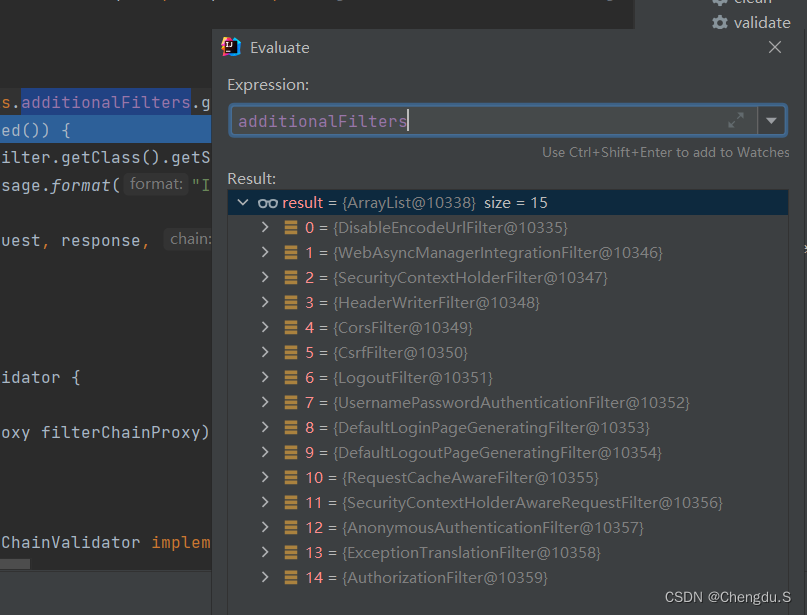Click the gear icon next to validate

coord(720,23)
